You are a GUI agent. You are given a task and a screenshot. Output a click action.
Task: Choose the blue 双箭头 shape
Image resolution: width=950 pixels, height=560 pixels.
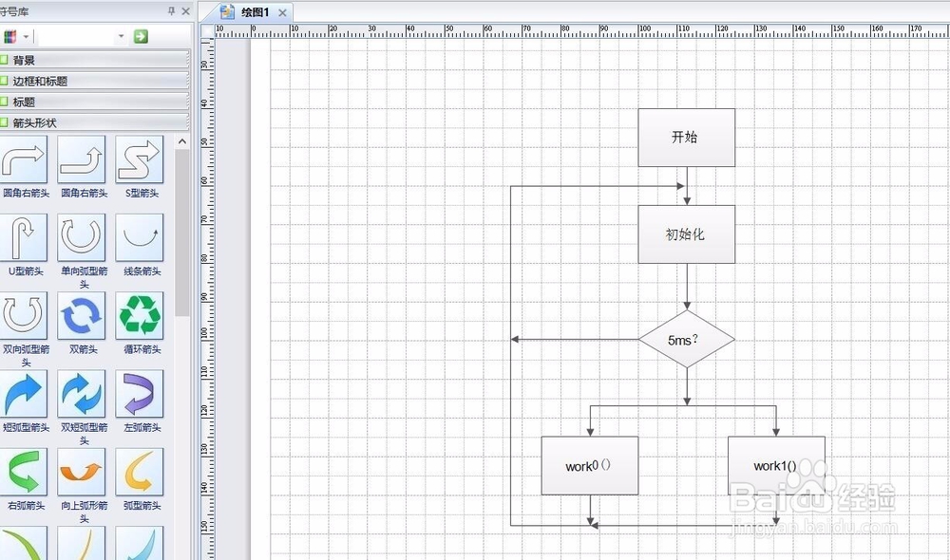[x=81, y=315]
